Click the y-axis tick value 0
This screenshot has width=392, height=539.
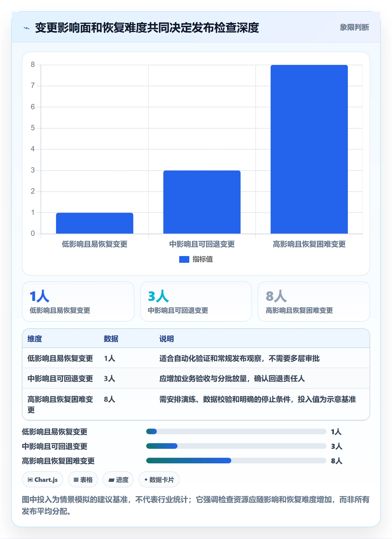pyautogui.click(x=33, y=234)
